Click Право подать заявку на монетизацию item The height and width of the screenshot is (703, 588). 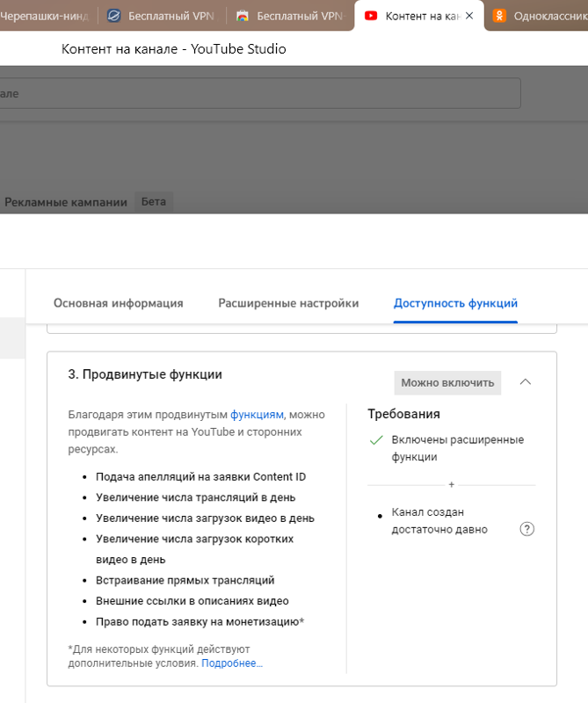pos(200,622)
